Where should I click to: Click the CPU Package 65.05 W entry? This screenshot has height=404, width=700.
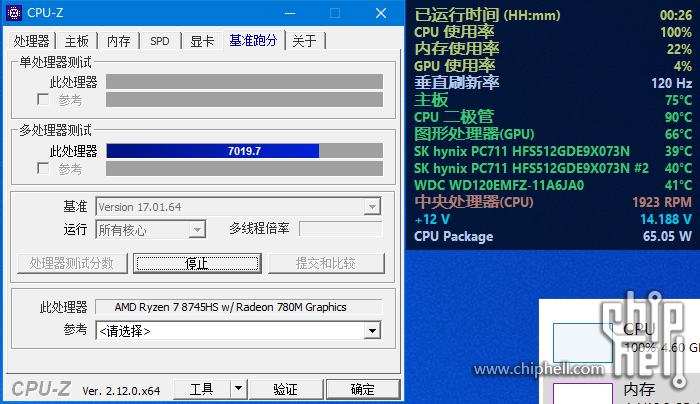tap(553, 236)
